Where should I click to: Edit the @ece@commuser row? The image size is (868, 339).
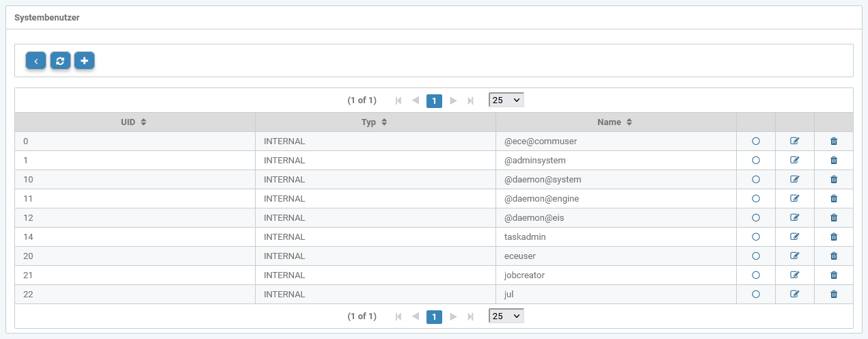click(x=794, y=141)
